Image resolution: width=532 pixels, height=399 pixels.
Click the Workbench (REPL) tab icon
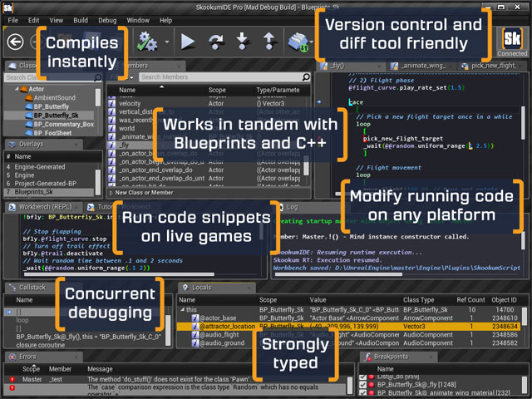(12, 207)
